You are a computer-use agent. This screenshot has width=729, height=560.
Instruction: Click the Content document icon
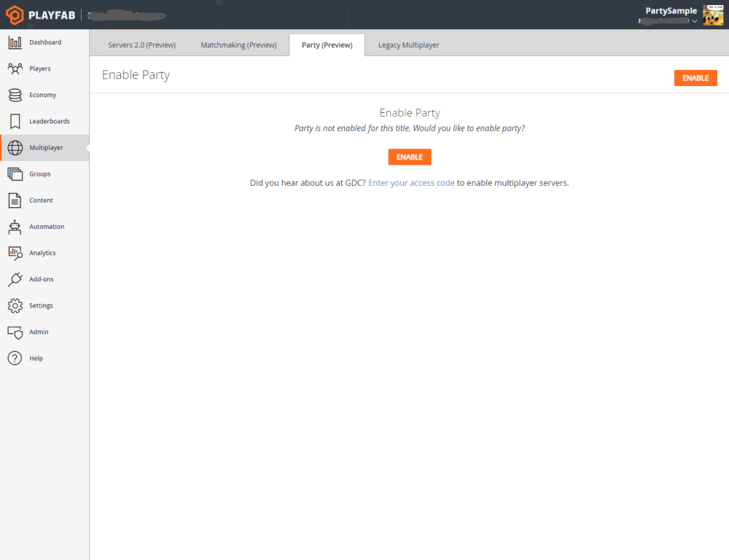click(15, 201)
